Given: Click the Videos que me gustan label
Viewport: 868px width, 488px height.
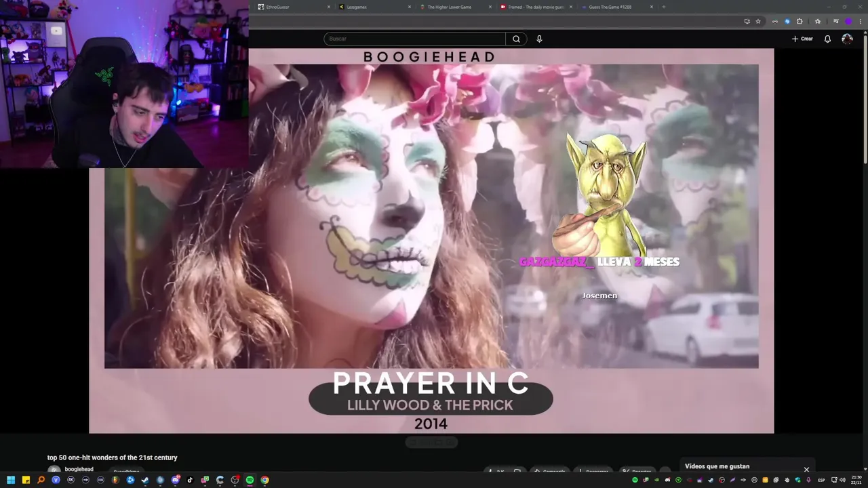Looking at the screenshot, I should pos(717,466).
